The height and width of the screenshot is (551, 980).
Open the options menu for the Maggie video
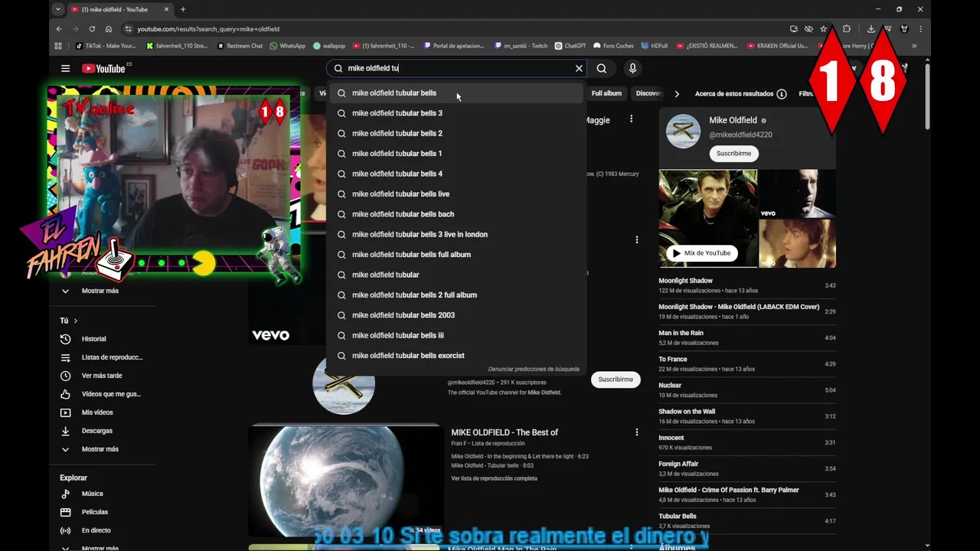coord(631,119)
